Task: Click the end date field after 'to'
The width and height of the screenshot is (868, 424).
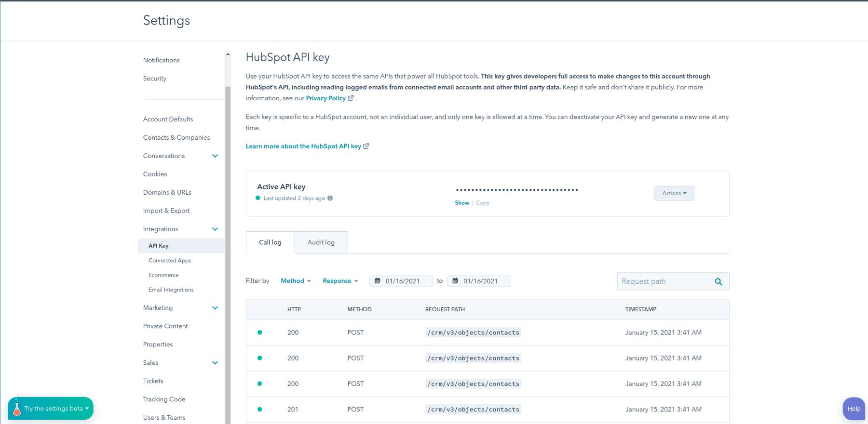Action: tap(479, 281)
